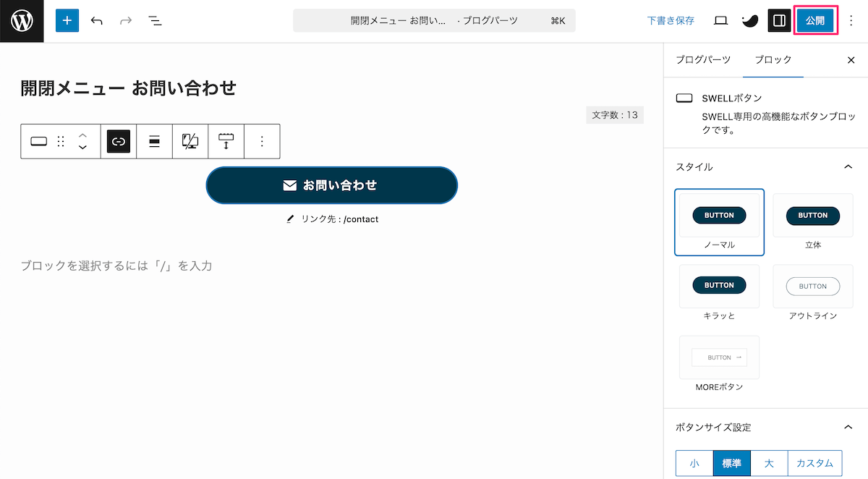Collapse the ボタンサイズ設定 section

click(848, 427)
